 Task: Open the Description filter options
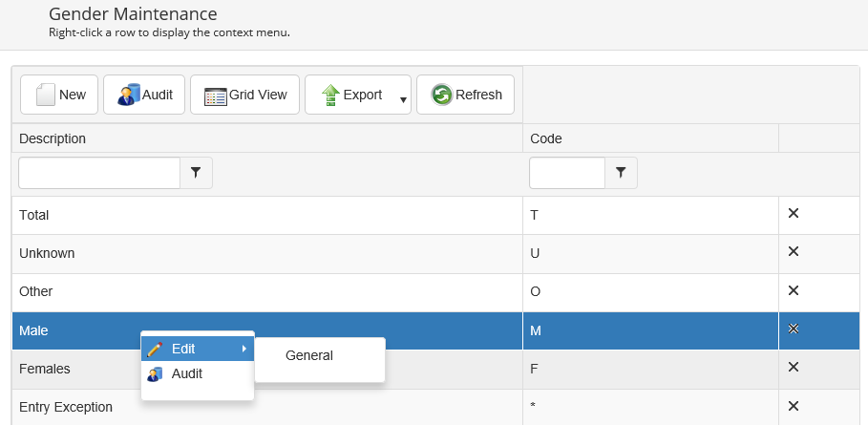pos(196,173)
